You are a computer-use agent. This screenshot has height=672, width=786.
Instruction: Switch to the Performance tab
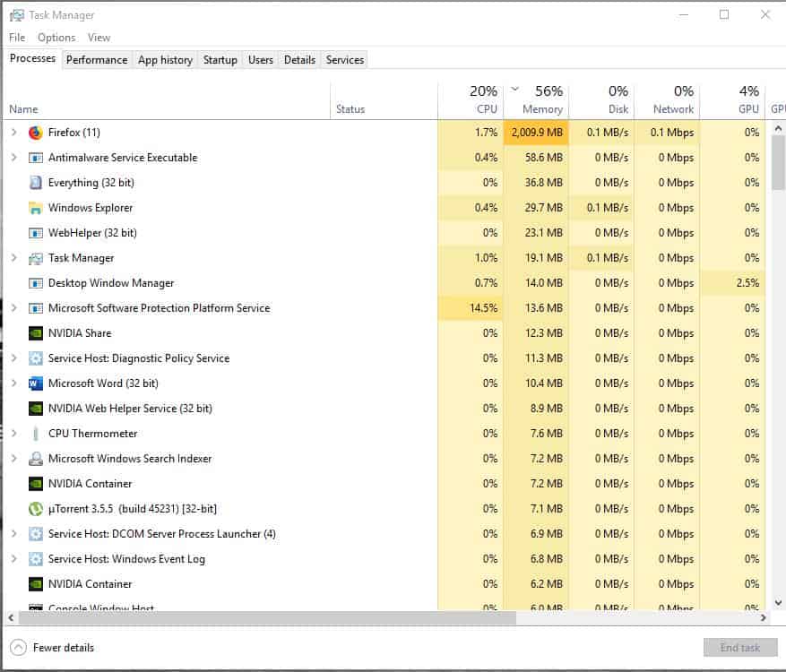pos(97,60)
